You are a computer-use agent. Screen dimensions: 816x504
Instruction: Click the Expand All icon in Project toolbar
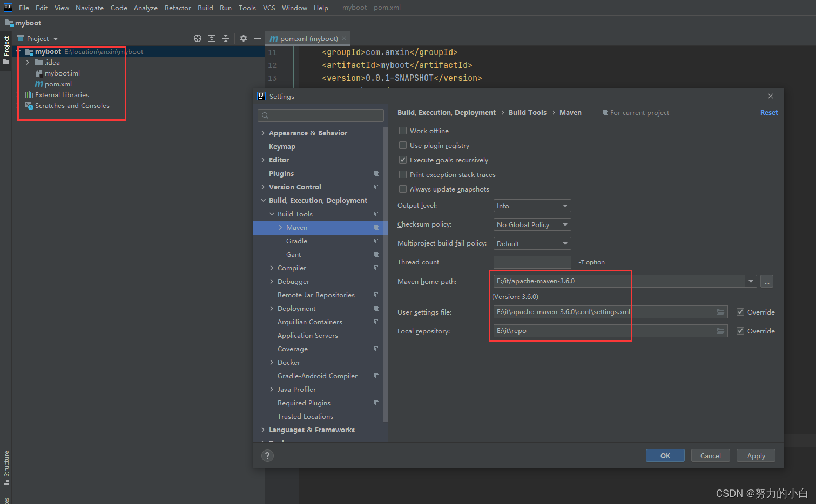coord(212,38)
